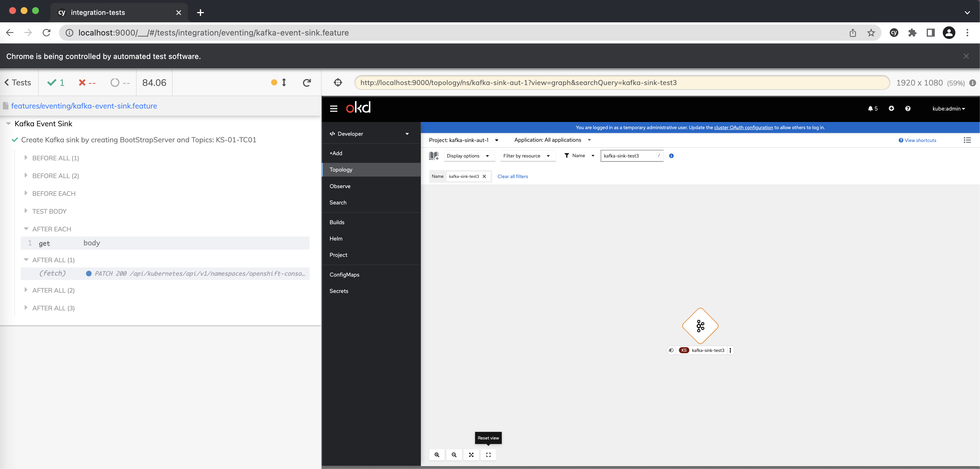The height and width of the screenshot is (469, 980).
Task: Click the Zoom out topology control
Action: pyautogui.click(x=454, y=455)
